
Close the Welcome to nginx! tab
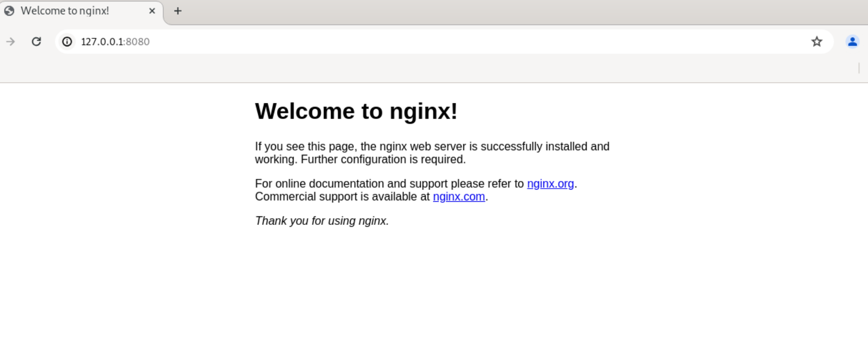pyautogui.click(x=152, y=11)
